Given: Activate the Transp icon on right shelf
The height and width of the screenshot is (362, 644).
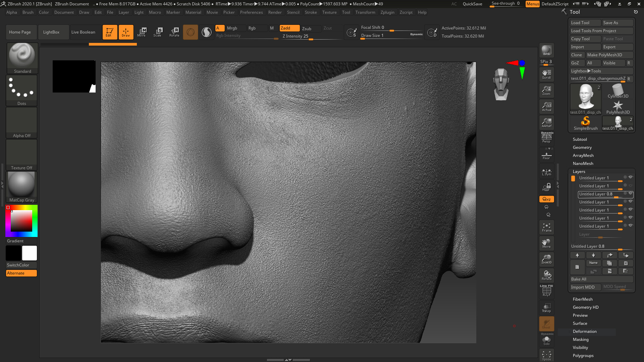Looking at the screenshot, I should [546, 307].
